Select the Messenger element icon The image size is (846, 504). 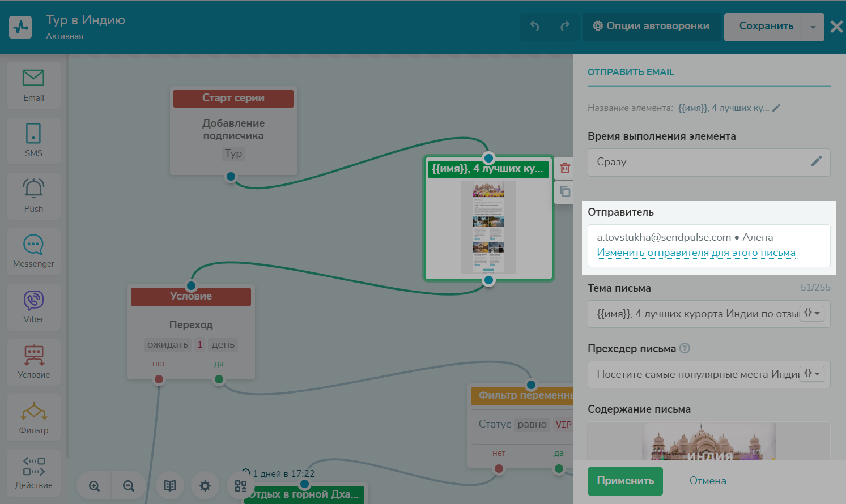pyautogui.click(x=33, y=251)
